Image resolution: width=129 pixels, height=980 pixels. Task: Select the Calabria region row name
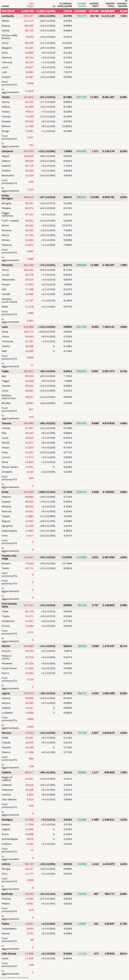click(7, 772)
